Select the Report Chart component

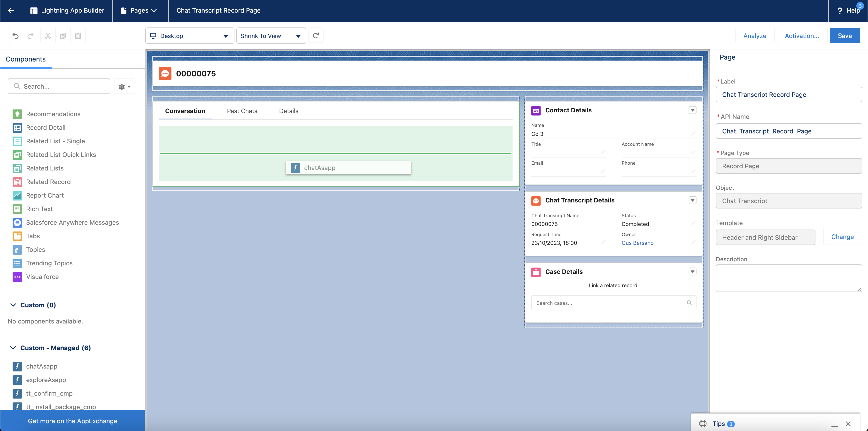(45, 195)
